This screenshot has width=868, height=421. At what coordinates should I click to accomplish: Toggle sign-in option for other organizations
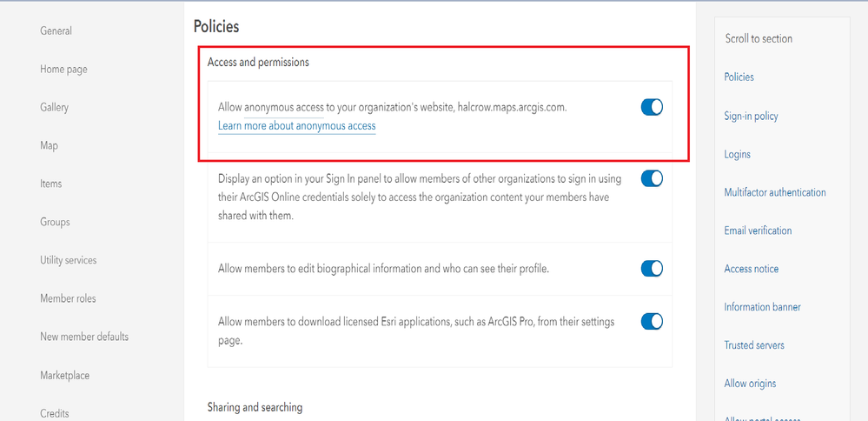coord(652,178)
